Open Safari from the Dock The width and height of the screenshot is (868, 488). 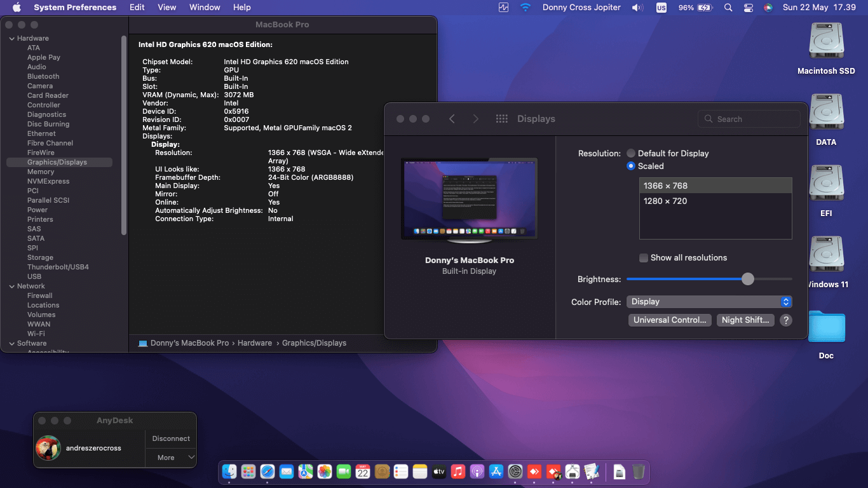click(x=268, y=471)
